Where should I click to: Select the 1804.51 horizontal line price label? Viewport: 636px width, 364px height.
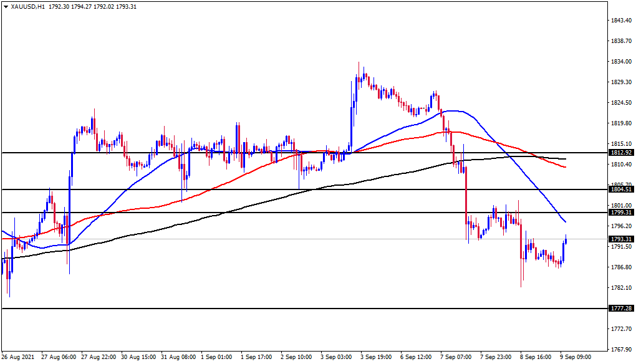[x=621, y=189]
